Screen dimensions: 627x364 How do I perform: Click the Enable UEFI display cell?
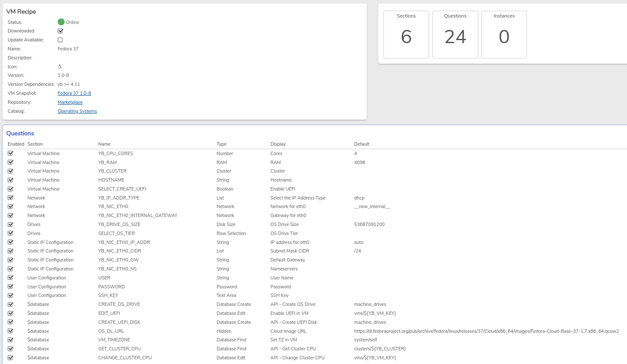coord(283,189)
